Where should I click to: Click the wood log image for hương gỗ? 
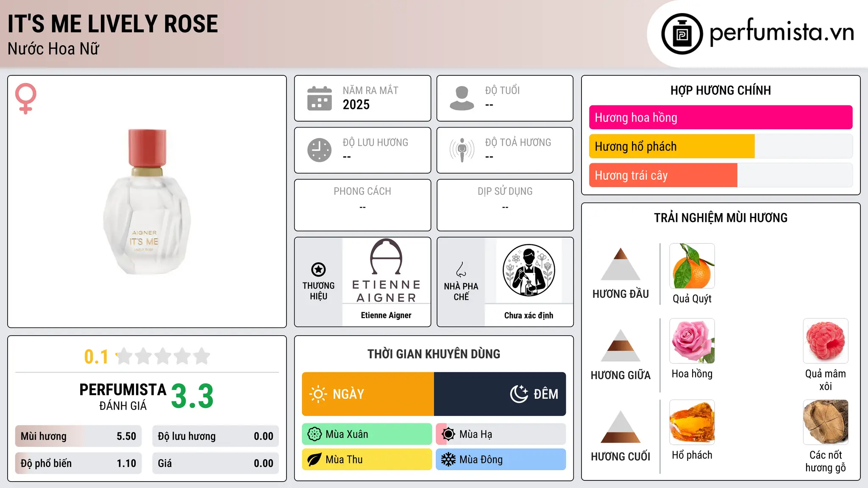pos(826,422)
